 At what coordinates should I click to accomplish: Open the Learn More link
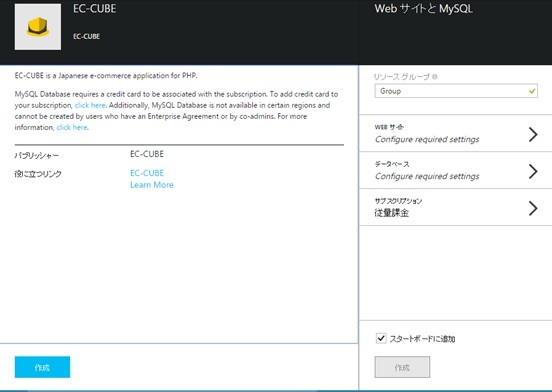tap(152, 185)
